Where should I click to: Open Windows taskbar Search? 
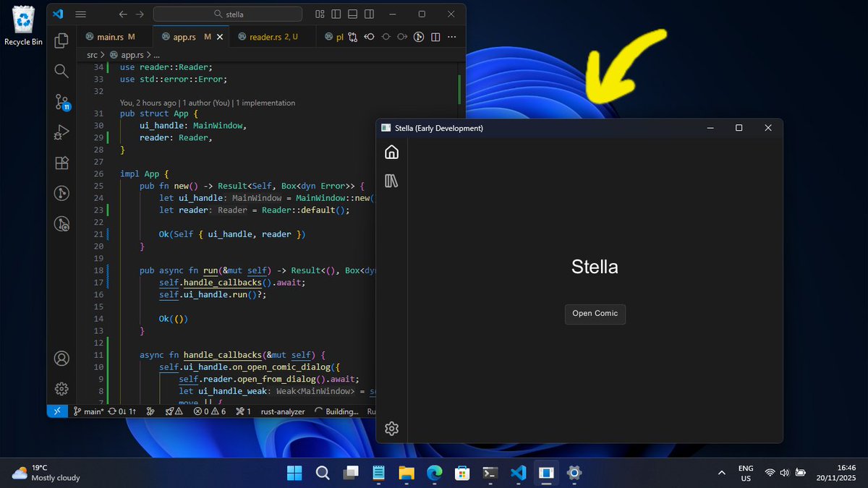pyautogui.click(x=323, y=473)
